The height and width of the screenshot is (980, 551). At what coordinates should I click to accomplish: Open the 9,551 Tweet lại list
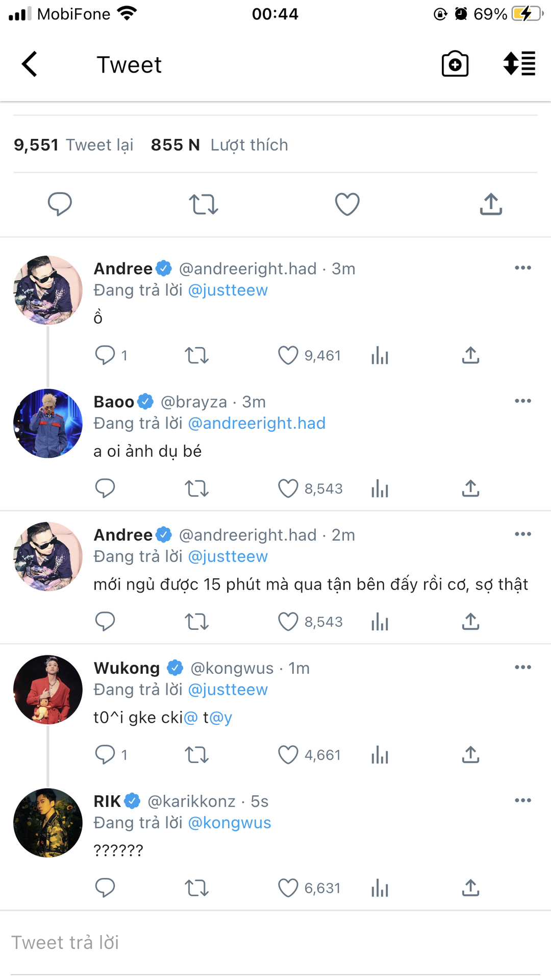tap(73, 145)
